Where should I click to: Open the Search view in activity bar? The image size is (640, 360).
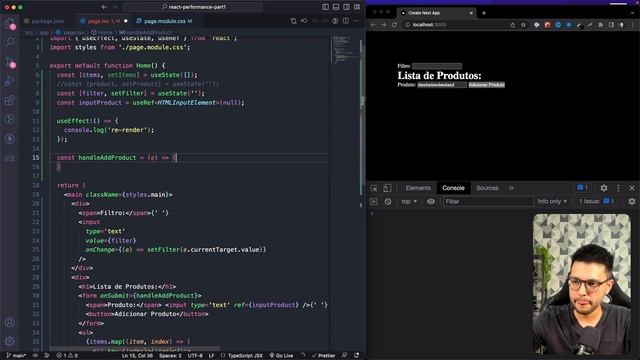pos(10,42)
